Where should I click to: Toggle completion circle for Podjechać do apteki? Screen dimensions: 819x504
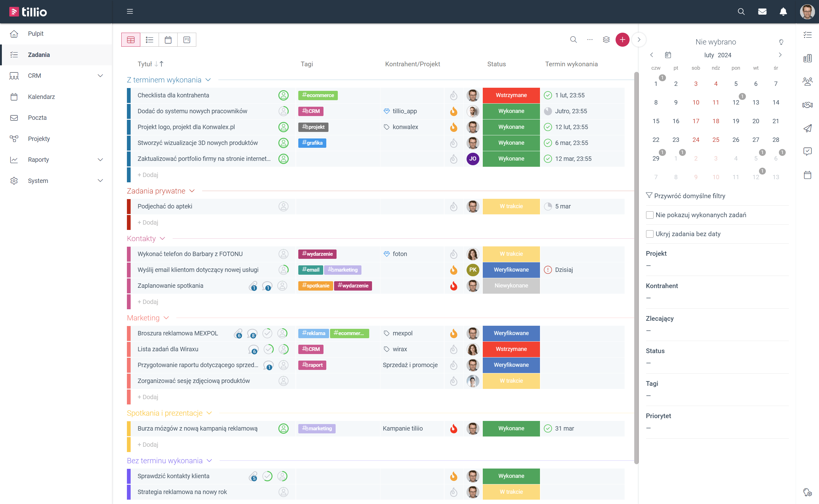(283, 206)
